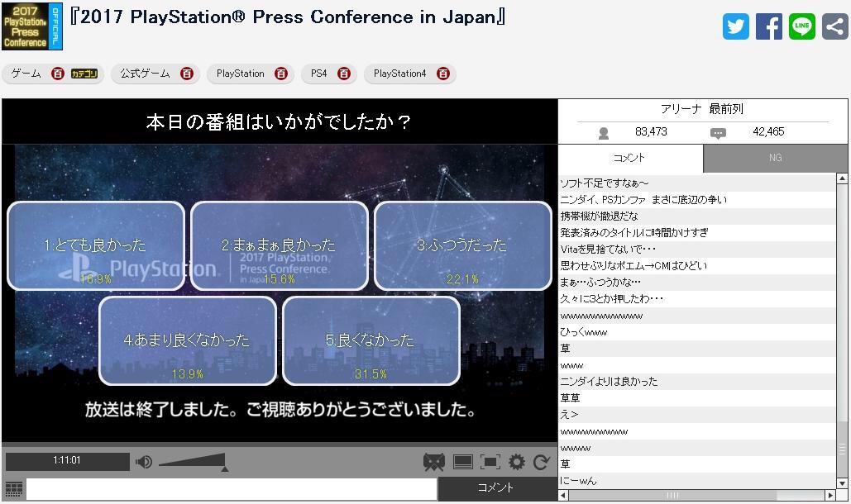The height and width of the screenshot is (504, 851).
Task: Enter fullscreen mode
Action: coord(490,462)
